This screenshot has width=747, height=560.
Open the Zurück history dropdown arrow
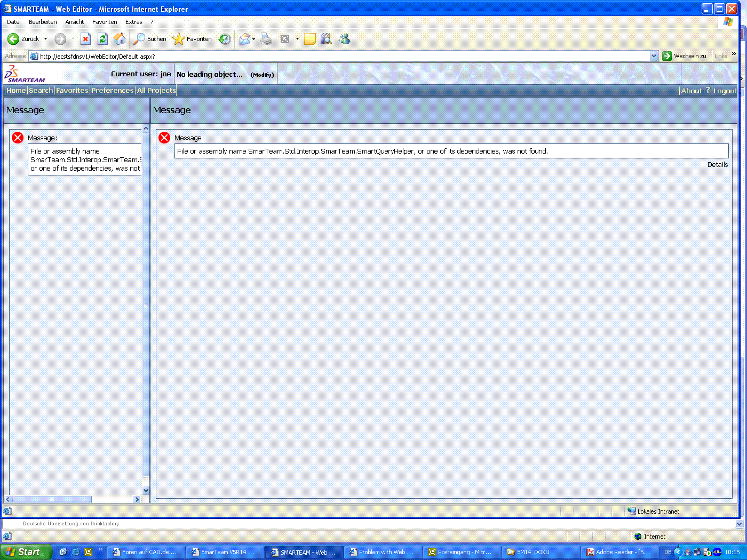click(45, 39)
